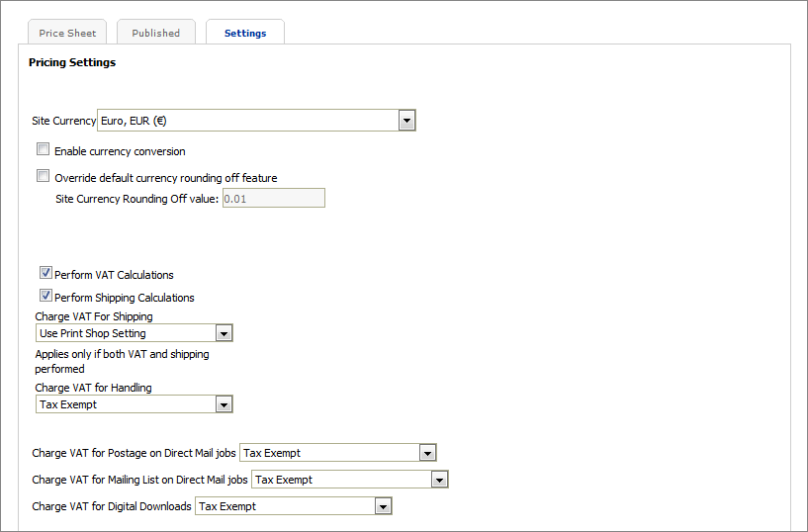808x532 pixels.
Task: Hit the arrow button on Mailing List selector
Action: [x=440, y=480]
